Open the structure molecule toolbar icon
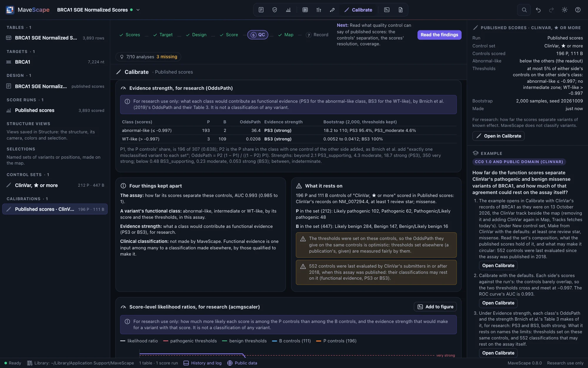Screen dimensions: 588x368 click(332, 10)
